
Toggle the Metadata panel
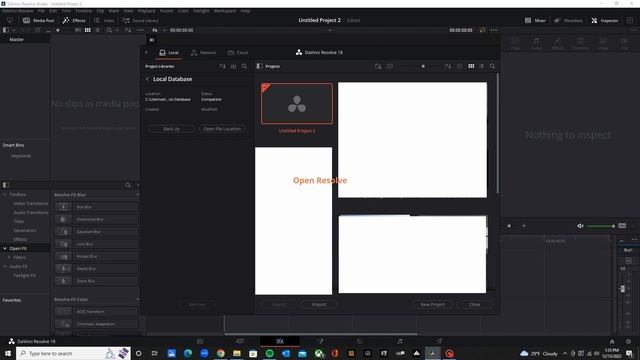click(x=568, y=20)
